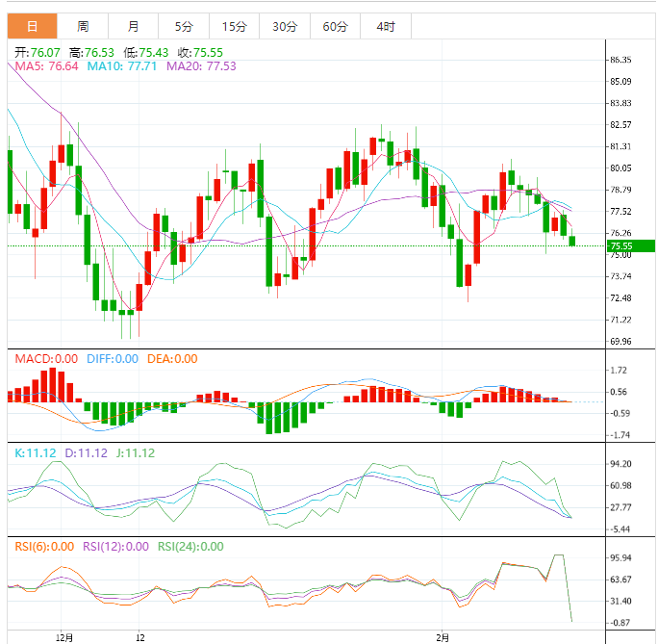
Task: Switch to the 周 weekly tab
Action: pyautogui.click(x=83, y=26)
